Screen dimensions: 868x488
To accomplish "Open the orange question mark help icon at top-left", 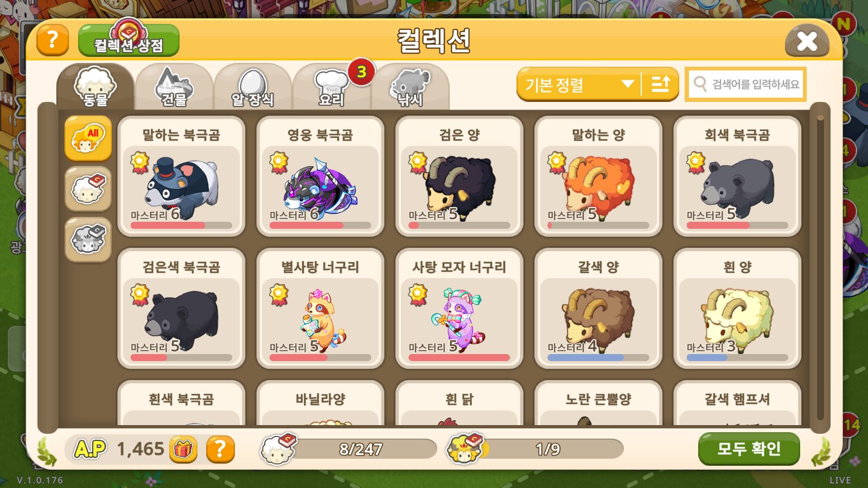I will tap(53, 40).
